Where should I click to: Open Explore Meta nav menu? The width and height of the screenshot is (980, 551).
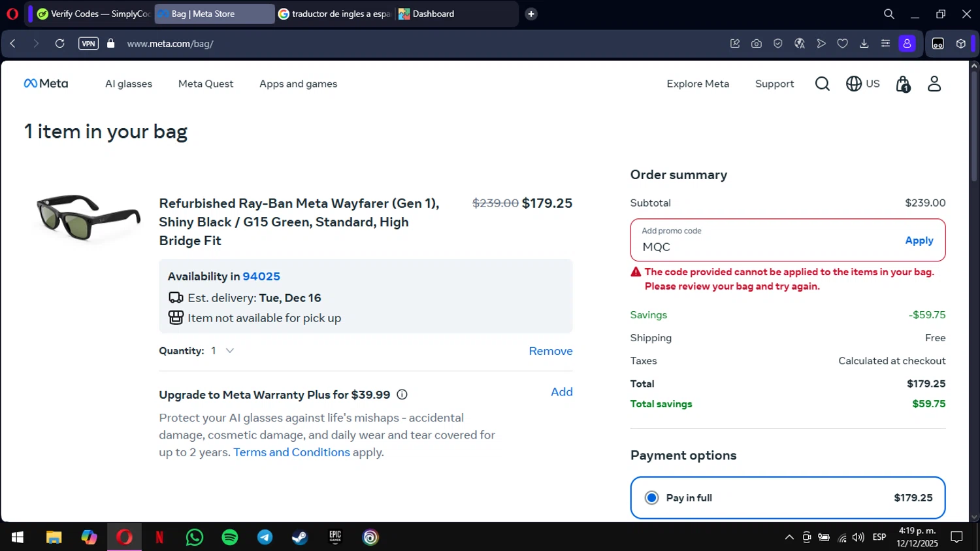point(698,84)
